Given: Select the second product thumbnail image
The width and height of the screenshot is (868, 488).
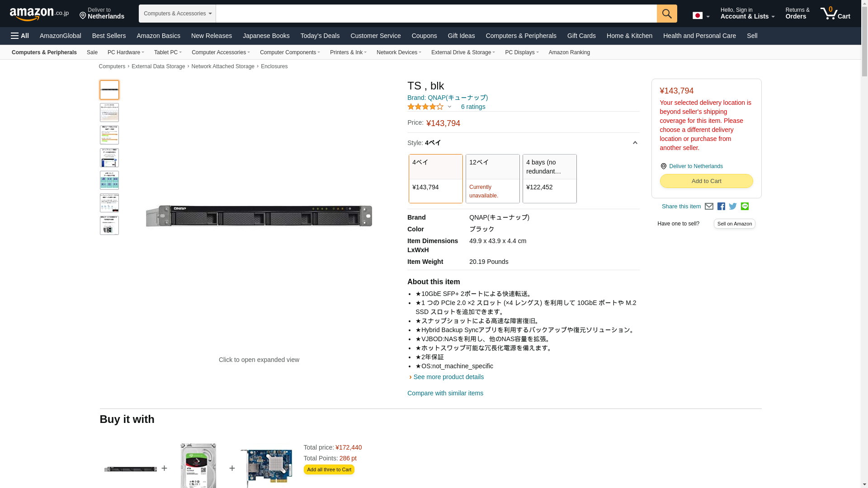Looking at the screenshot, I should (109, 113).
